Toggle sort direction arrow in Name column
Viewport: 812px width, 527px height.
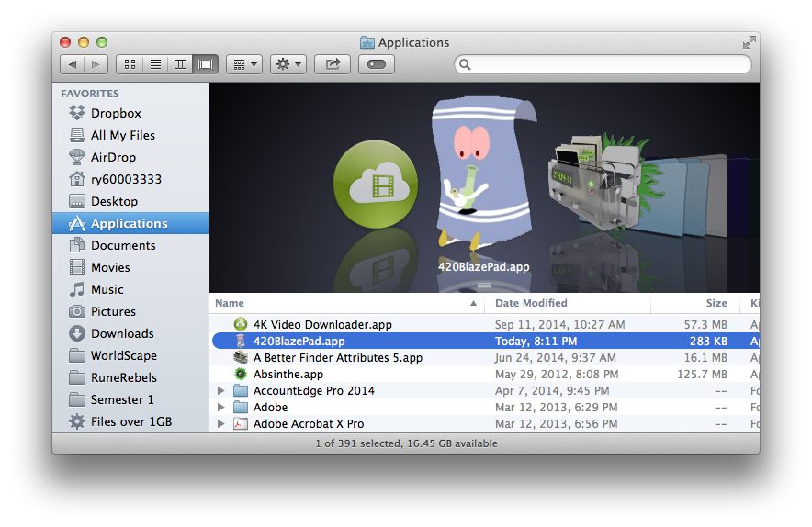click(473, 303)
